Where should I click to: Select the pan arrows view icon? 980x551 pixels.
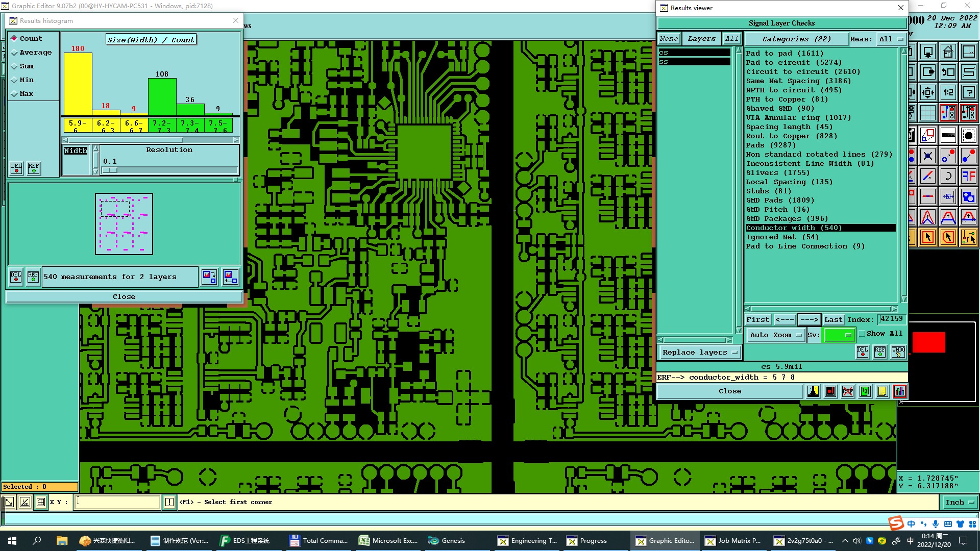[x=927, y=92]
